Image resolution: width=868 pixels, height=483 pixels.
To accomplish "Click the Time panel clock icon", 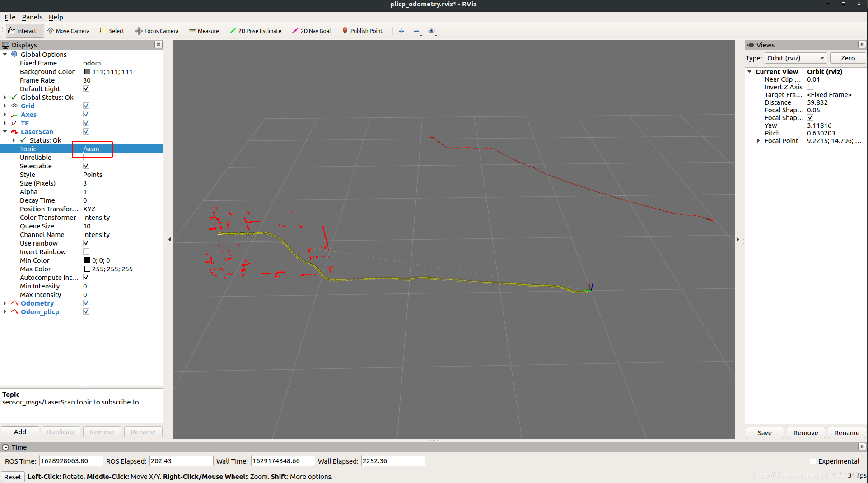I will coord(5,447).
